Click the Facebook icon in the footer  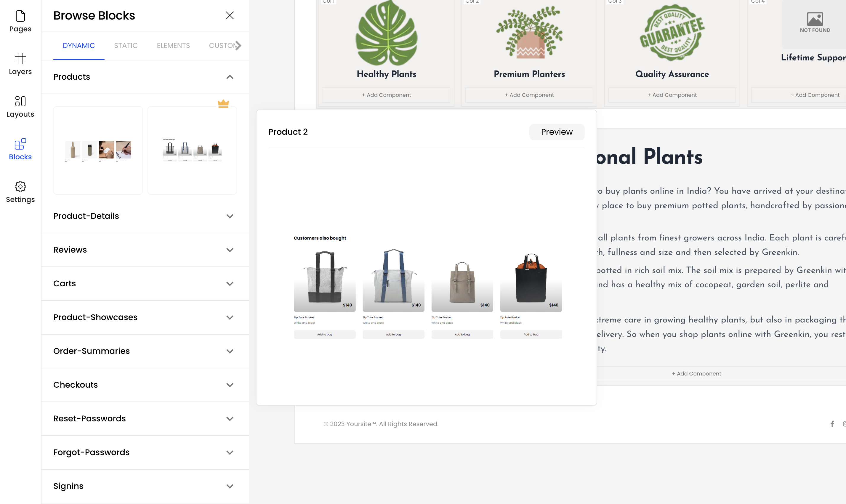point(832,423)
